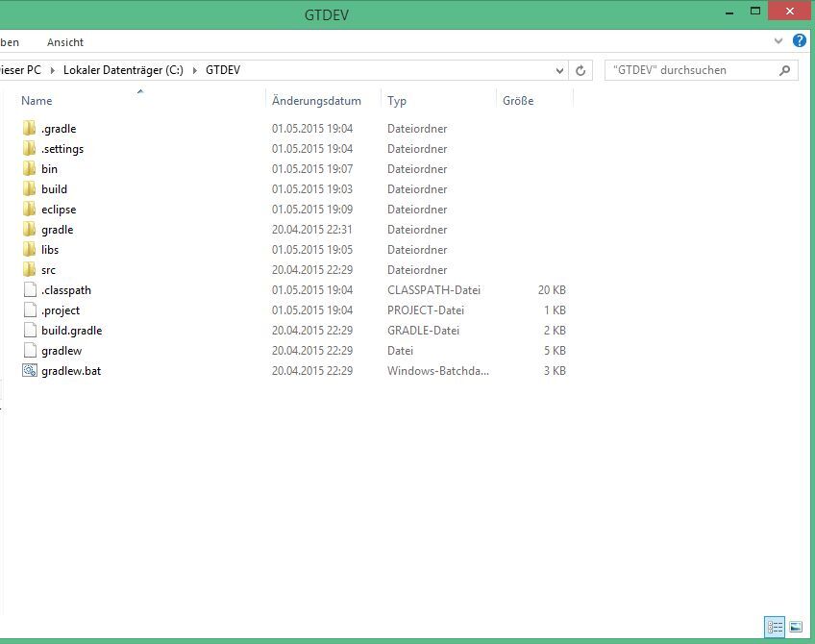Sort by Typ column header

397,100
